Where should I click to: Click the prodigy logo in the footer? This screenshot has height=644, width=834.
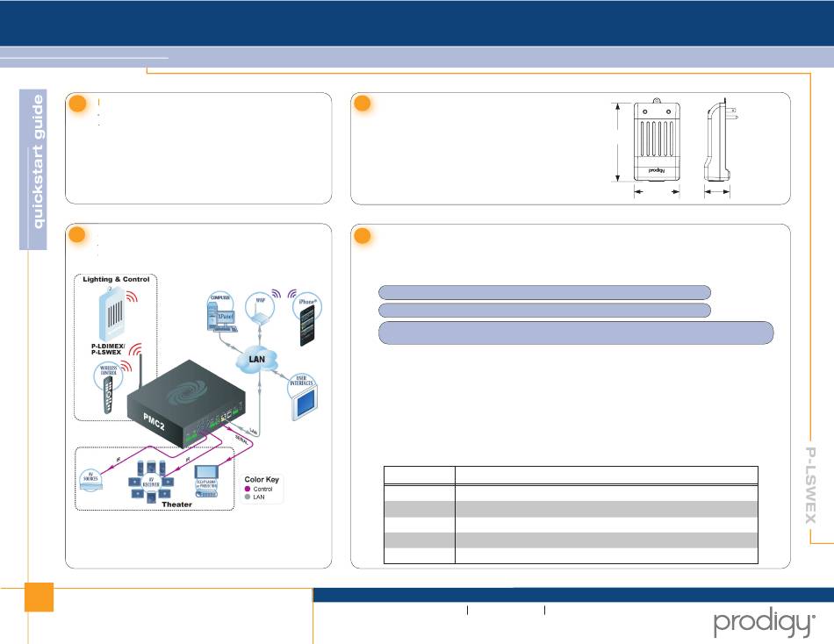(x=765, y=623)
